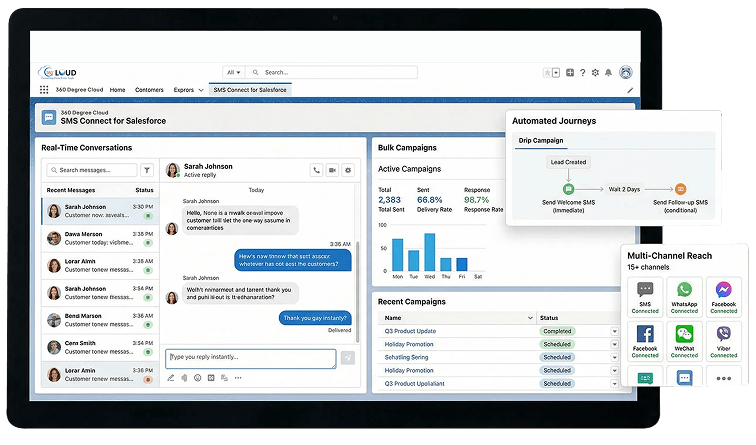Open the Sehatling Sering campaign link
Image resolution: width=756 pixels, height=445 pixels.
406,357
